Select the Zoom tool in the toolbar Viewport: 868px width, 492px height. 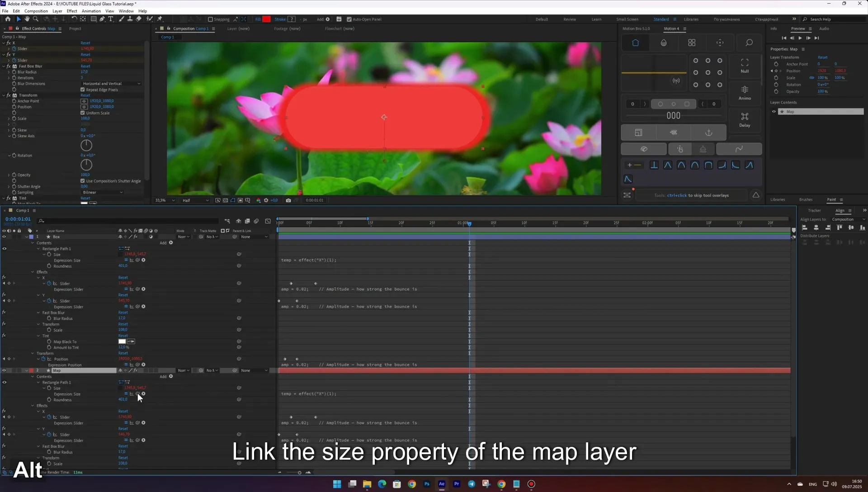point(36,19)
